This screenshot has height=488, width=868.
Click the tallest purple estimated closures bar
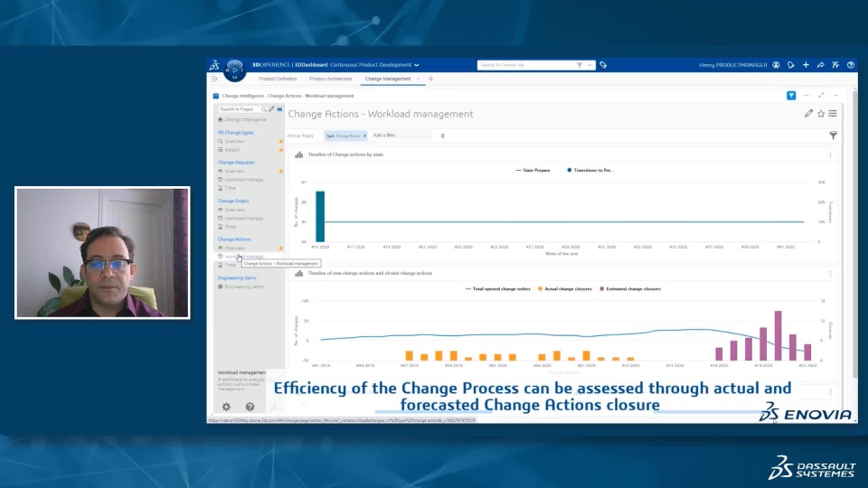[778, 336]
